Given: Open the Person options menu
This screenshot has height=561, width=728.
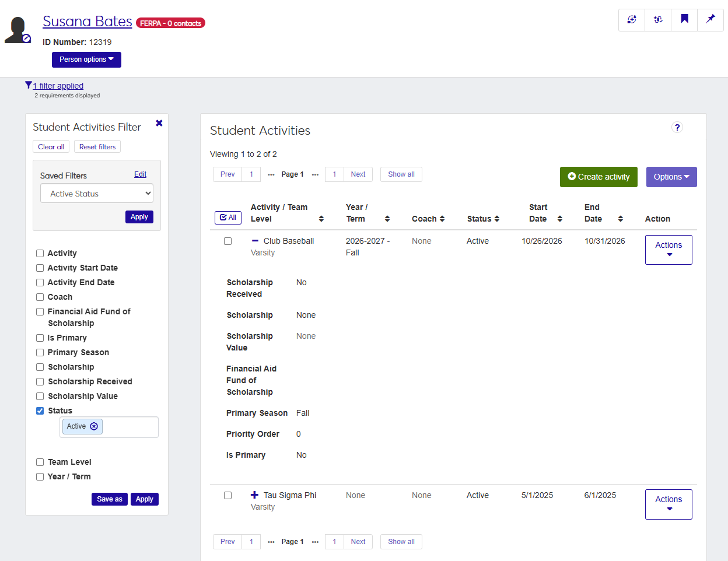Looking at the screenshot, I should 86,59.
